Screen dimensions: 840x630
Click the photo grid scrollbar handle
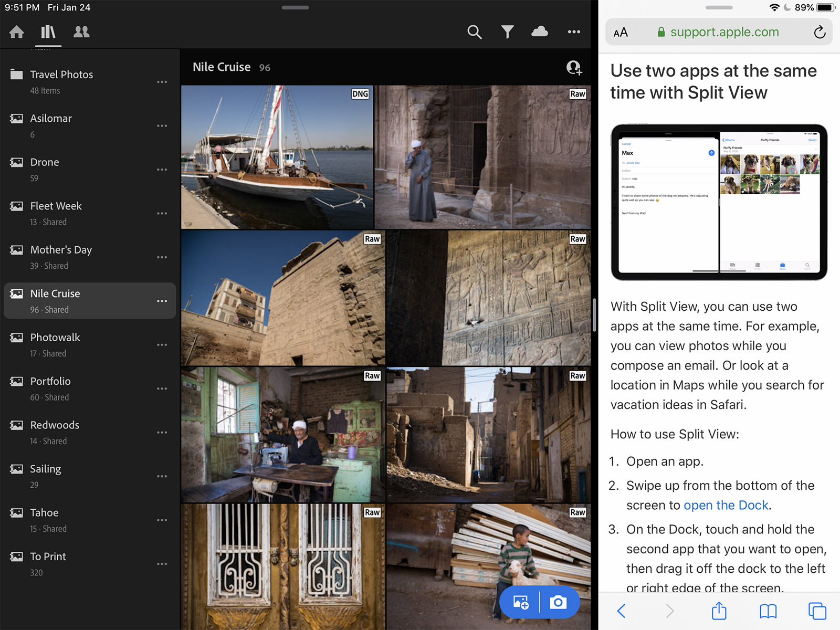(x=594, y=314)
